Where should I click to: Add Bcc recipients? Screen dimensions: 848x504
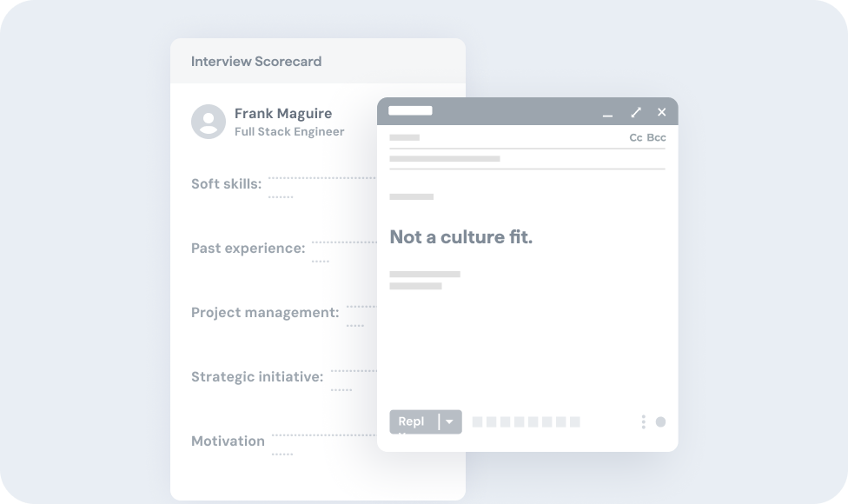coord(656,138)
